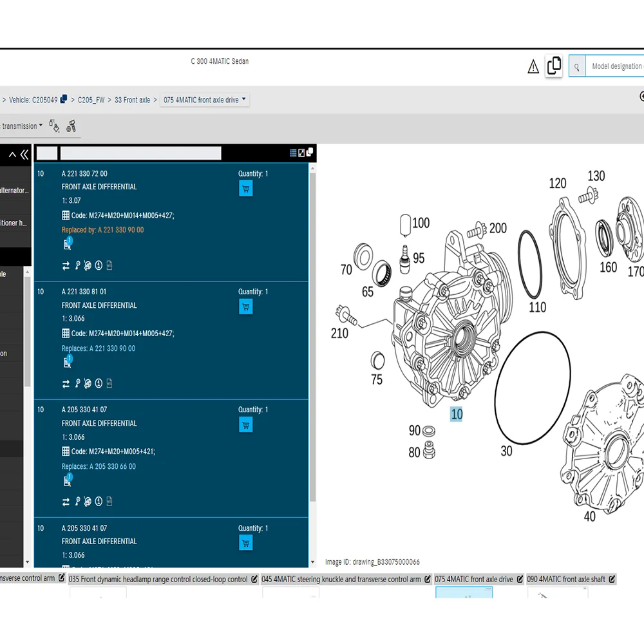Open tab 090 4MATIC front axle shaft
This screenshot has width=644, height=644.
pos(566,579)
